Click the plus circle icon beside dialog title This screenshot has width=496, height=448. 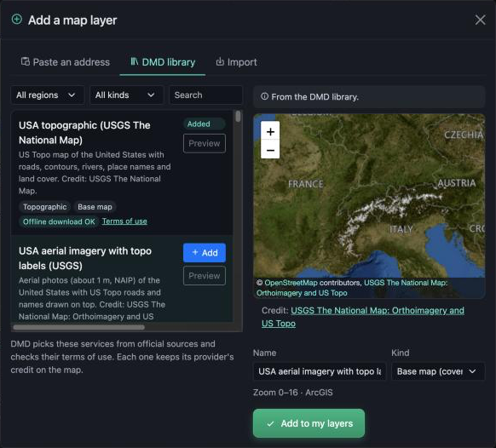point(17,20)
